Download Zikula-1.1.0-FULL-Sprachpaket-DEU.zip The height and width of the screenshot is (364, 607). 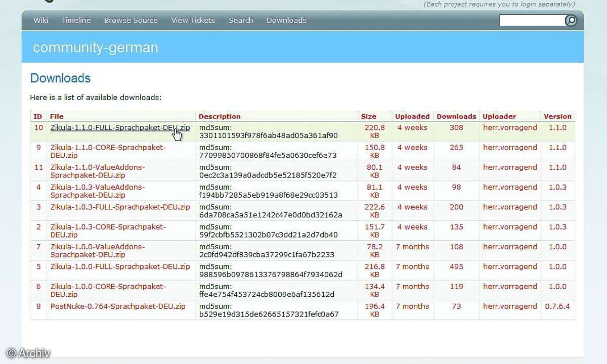(120, 128)
